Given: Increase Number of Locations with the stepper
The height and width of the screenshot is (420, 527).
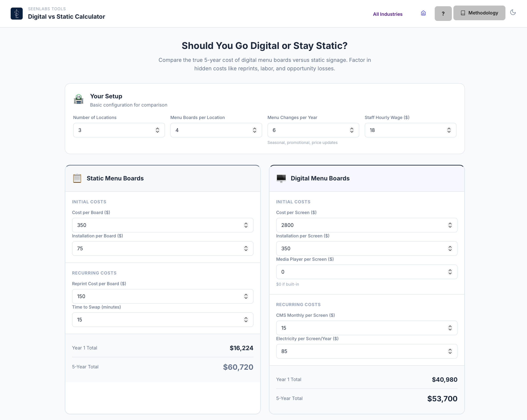Looking at the screenshot, I should pos(157,129).
